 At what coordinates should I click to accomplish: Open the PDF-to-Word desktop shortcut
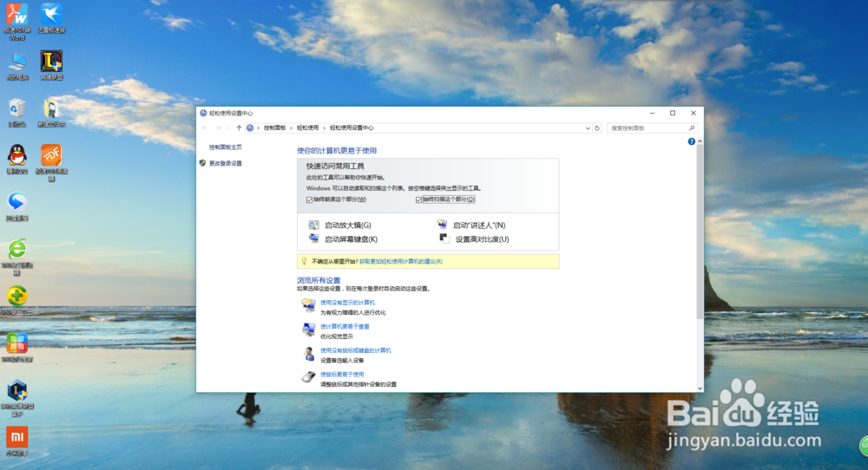[17, 14]
